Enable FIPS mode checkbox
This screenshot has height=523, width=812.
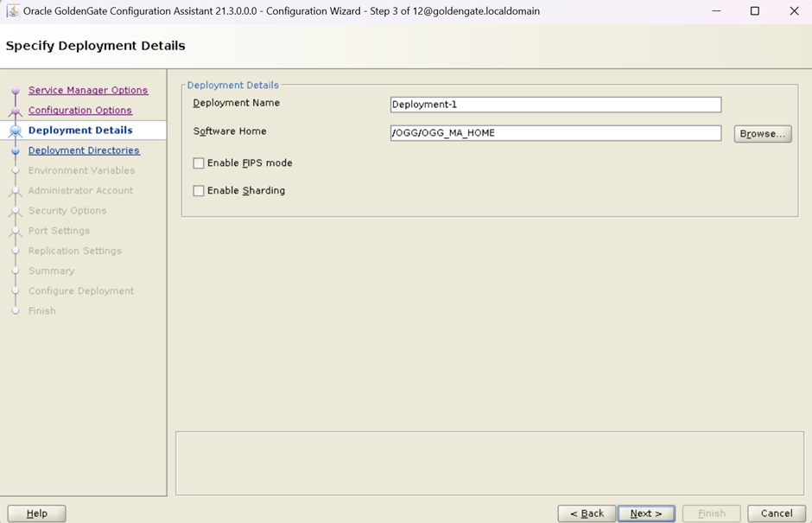point(199,163)
